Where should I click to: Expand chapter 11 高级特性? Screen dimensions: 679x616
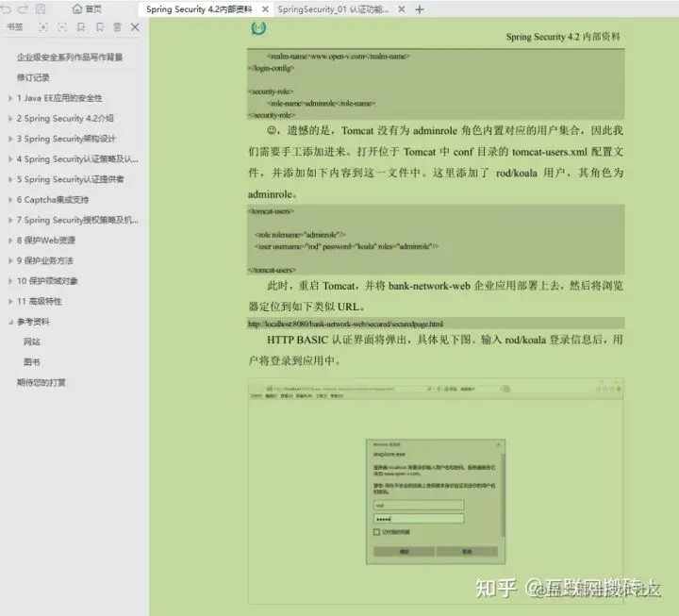(x=10, y=302)
